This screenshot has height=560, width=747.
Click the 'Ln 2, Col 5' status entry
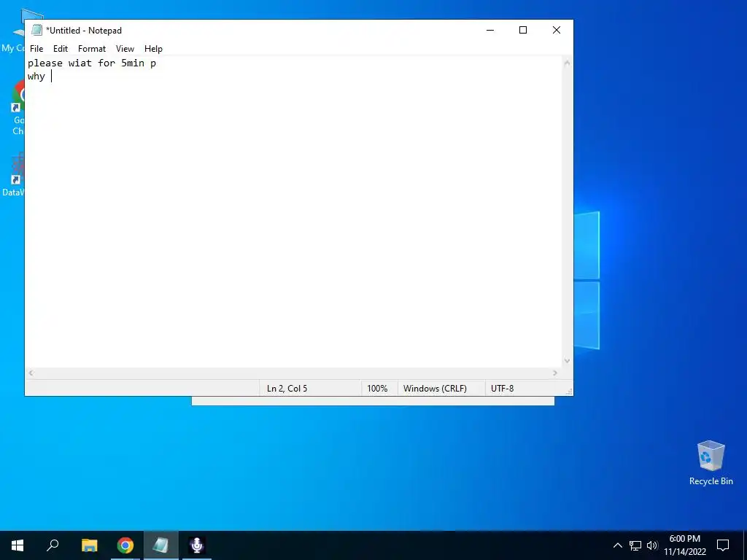[x=287, y=389]
